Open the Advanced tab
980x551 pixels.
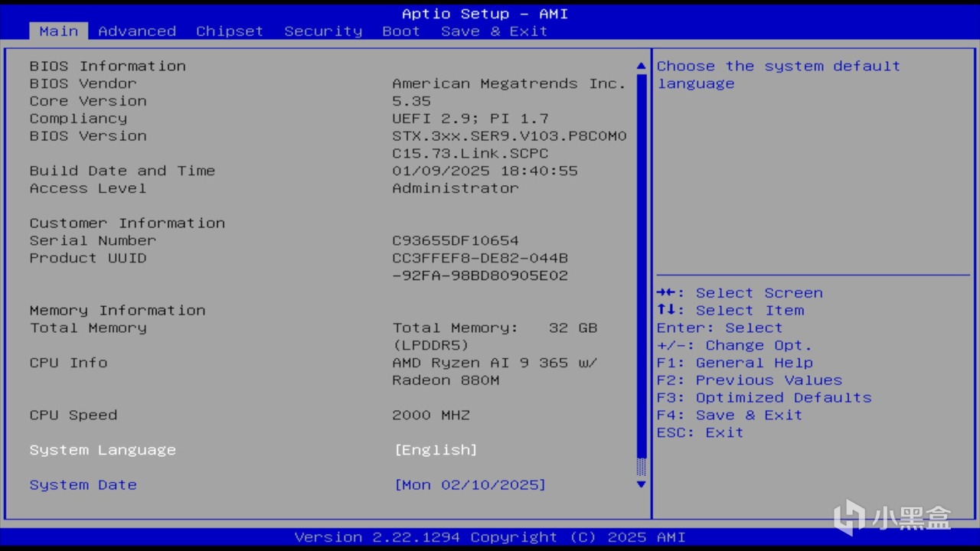[x=137, y=31]
